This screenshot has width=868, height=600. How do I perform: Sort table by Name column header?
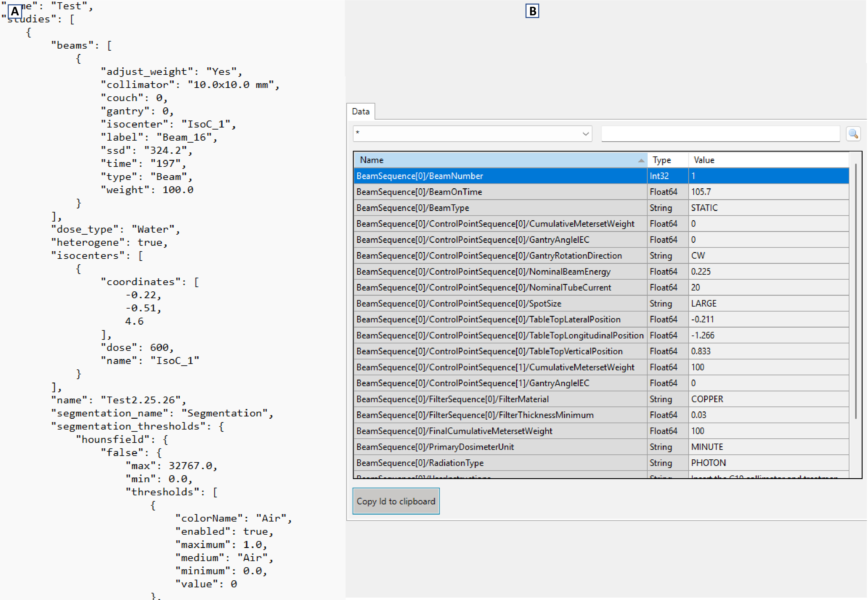[x=501, y=160]
